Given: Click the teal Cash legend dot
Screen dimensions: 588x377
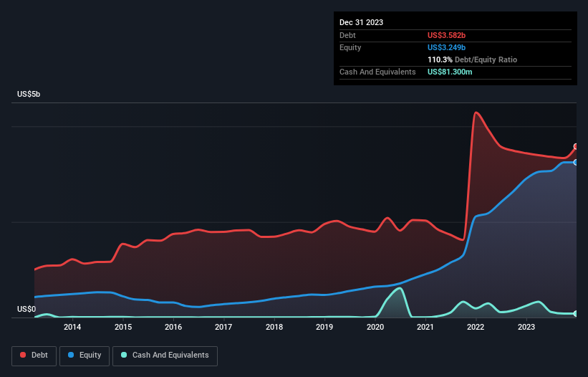Looking at the screenshot, I should 124,355.
